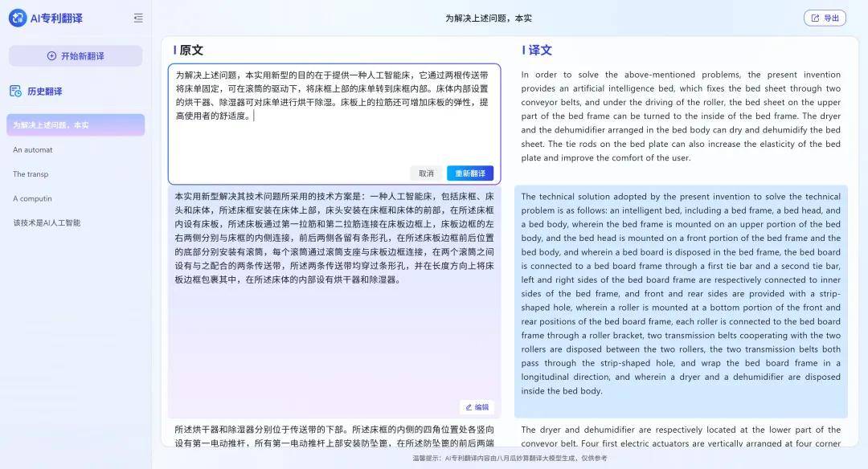Click the circular translate emblem top left
Viewport: 868px width, 469px height.
tap(16, 17)
